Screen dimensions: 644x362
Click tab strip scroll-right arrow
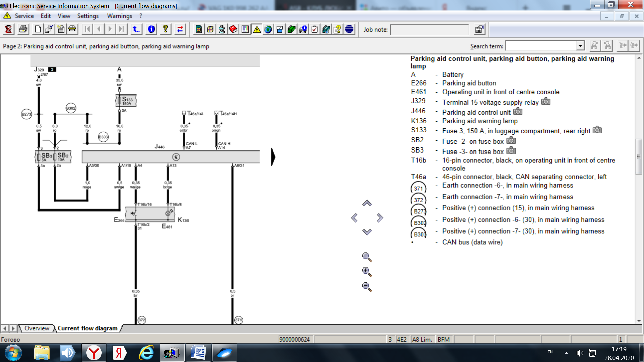pos(13,328)
